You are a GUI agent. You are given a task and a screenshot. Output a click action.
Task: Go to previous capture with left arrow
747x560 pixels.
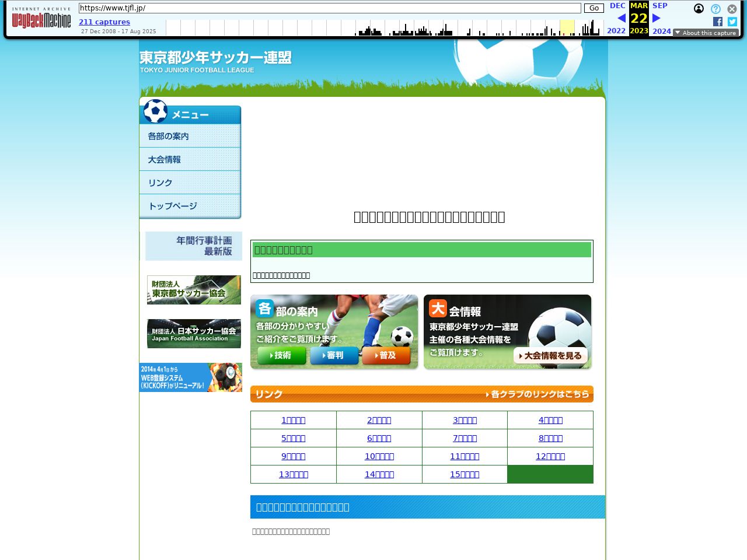[x=621, y=18]
